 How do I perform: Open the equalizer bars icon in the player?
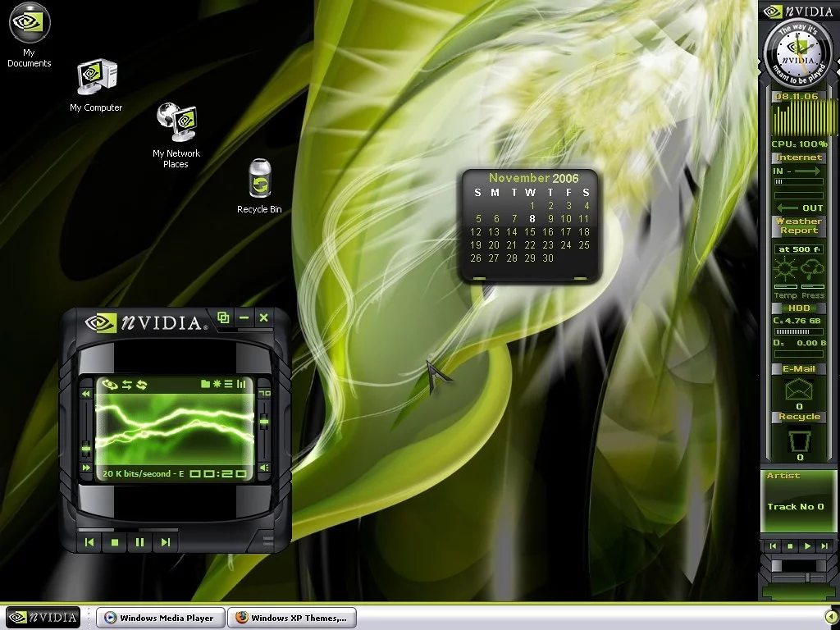tap(240, 384)
